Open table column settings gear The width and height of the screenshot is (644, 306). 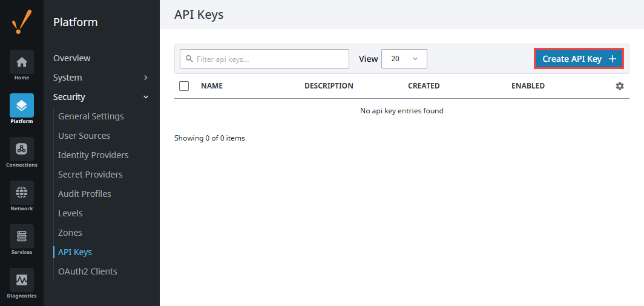pos(619,86)
